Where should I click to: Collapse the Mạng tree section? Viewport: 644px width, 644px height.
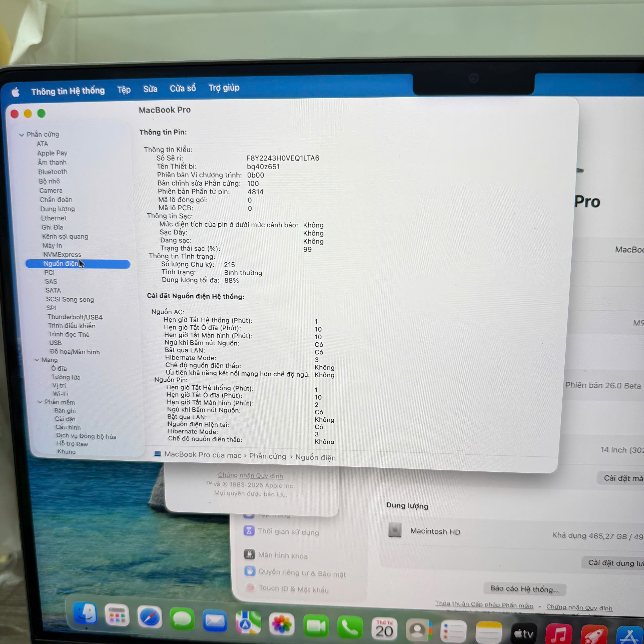point(37,360)
